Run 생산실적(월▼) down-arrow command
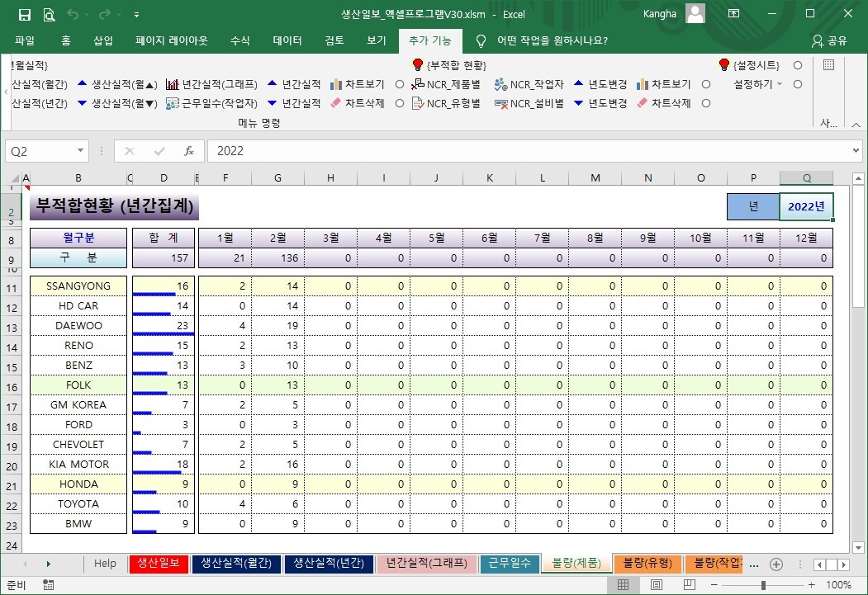This screenshot has width=868, height=595. (x=117, y=103)
